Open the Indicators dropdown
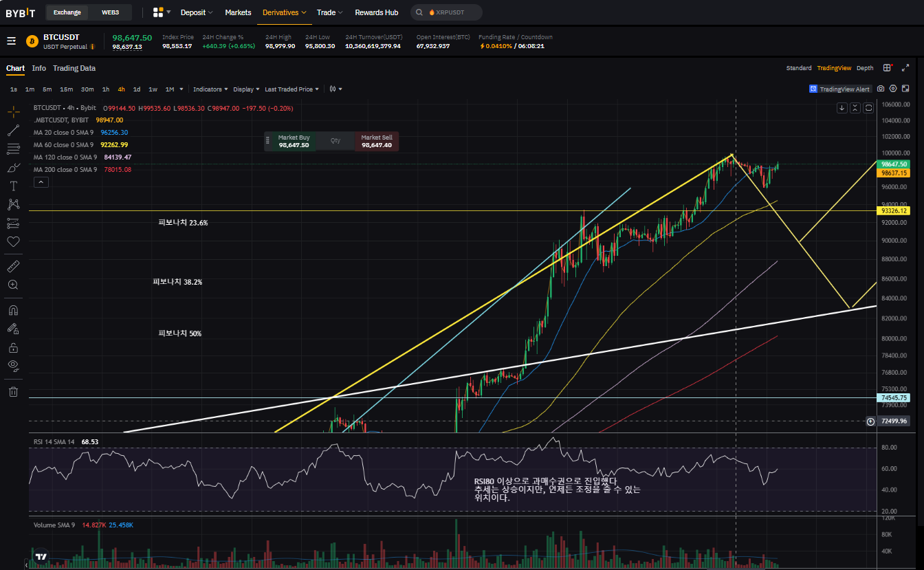The image size is (924, 570). click(210, 89)
